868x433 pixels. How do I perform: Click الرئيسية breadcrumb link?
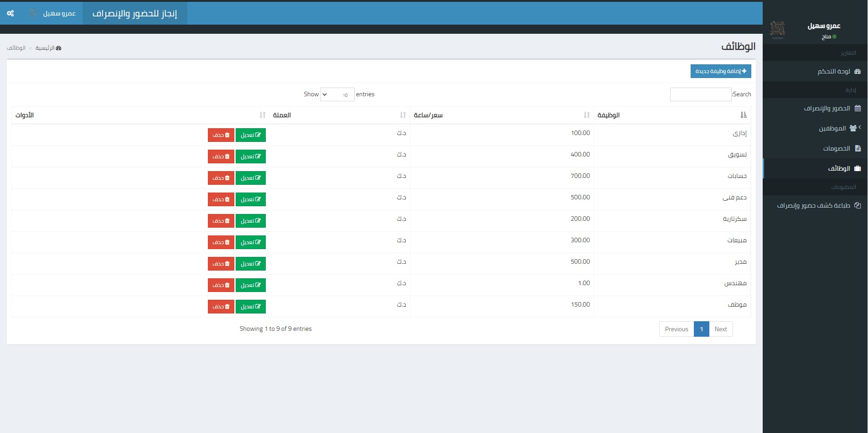tap(48, 48)
